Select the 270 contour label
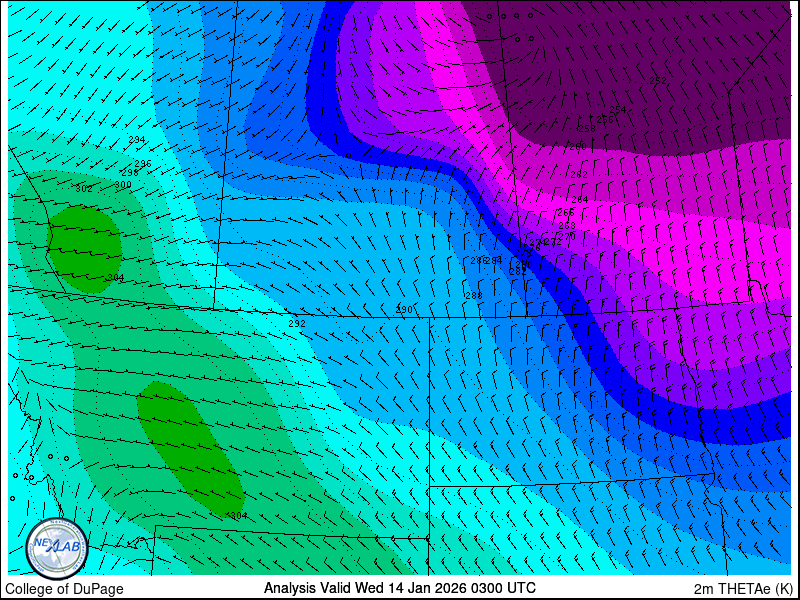Screen dimensions: 800x600 [x=567, y=236]
